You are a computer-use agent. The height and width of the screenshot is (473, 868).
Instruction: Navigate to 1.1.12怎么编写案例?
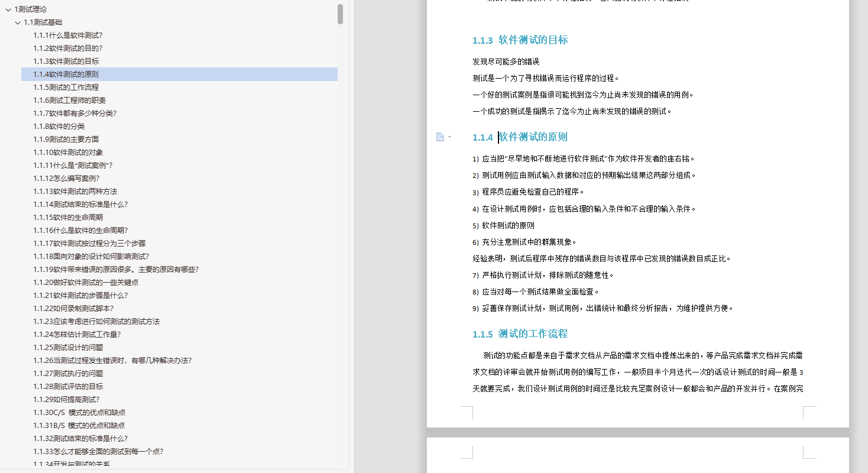(x=66, y=179)
